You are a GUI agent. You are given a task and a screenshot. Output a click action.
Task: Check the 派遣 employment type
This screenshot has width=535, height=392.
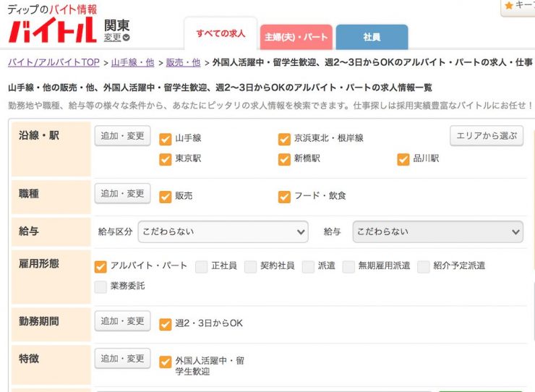pyautogui.click(x=309, y=266)
